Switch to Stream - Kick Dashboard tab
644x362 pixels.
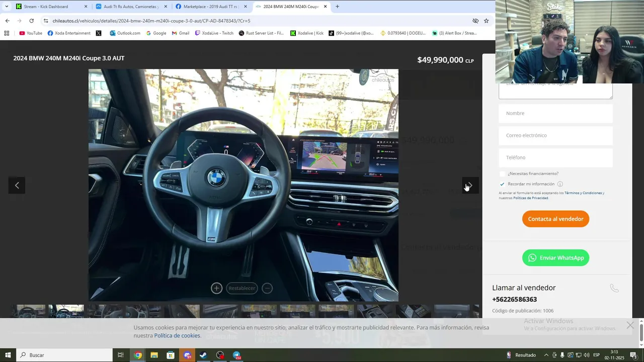click(50, 7)
